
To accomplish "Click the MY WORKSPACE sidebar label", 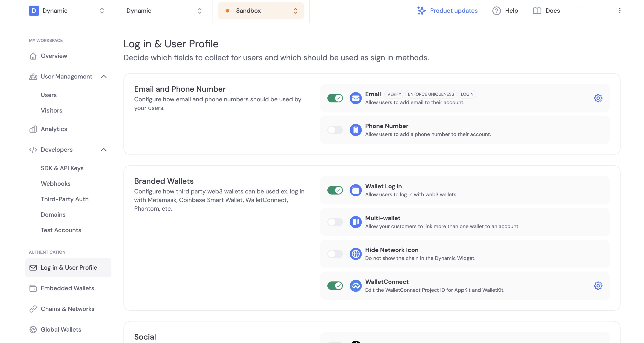I will point(46,40).
